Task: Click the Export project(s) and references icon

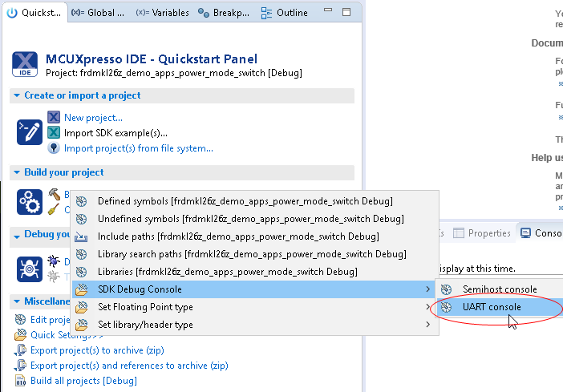Action: [x=21, y=365]
